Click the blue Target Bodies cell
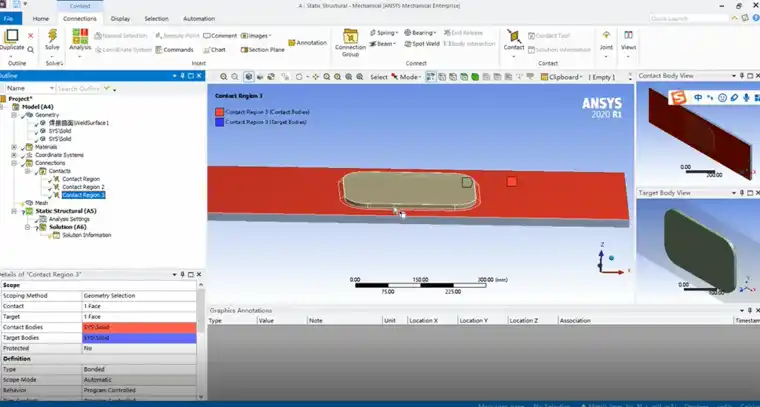Screen dimensions: 760x407 tap(139, 338)
